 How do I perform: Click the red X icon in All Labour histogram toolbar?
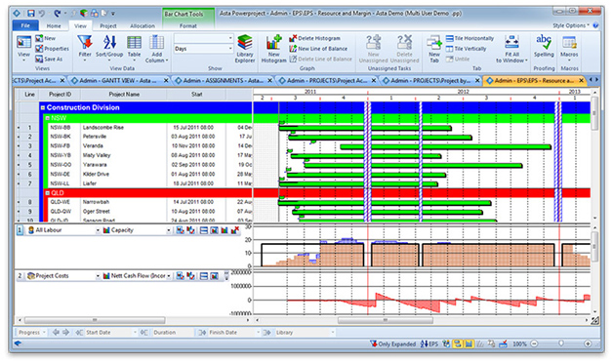(235, 230)
